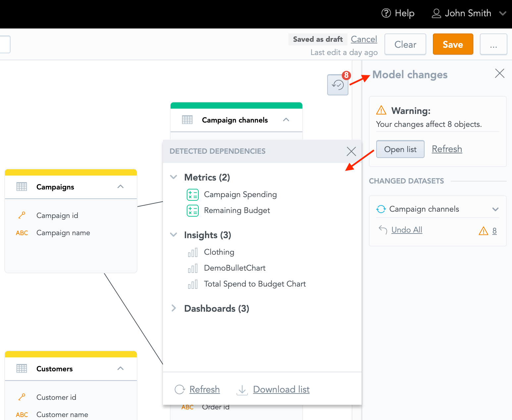Select Remaining Budget metric

[237, 210]
